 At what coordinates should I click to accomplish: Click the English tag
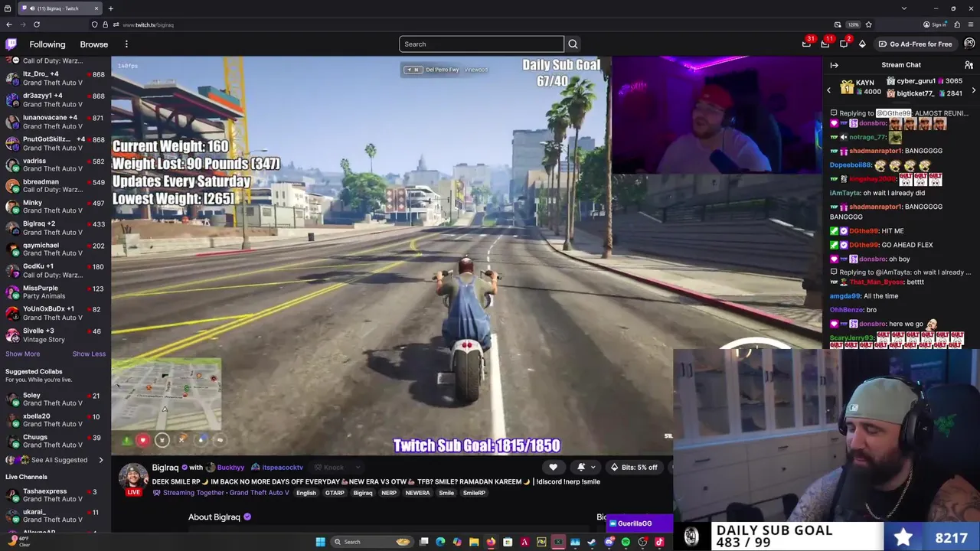tap(306, 493)
